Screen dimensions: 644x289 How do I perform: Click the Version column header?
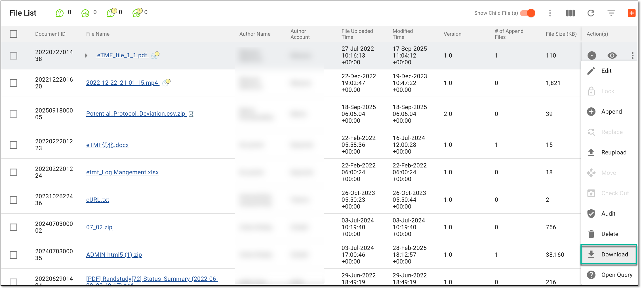453,34
